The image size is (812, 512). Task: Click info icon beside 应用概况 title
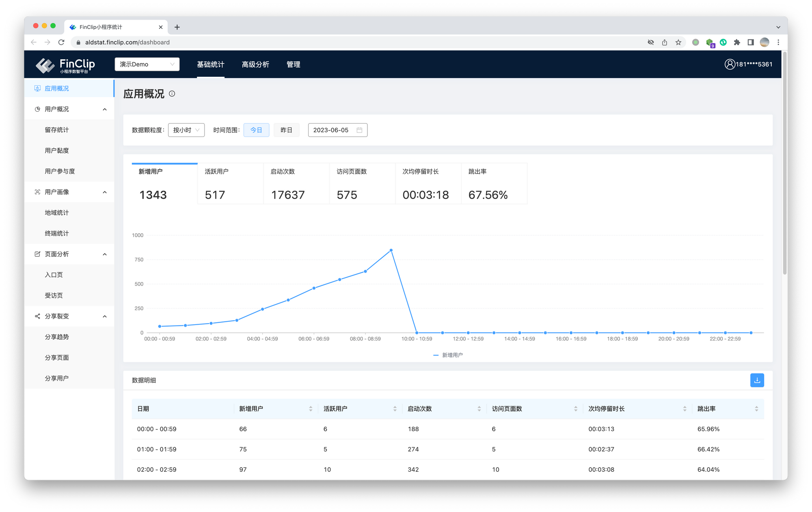(172, 94)
